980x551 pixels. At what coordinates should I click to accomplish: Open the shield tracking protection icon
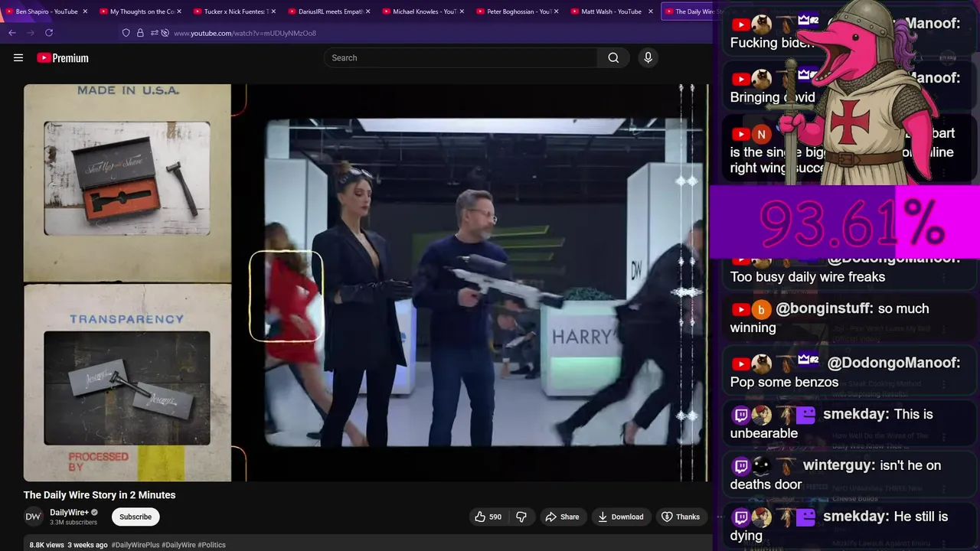(x=126, y=33)
